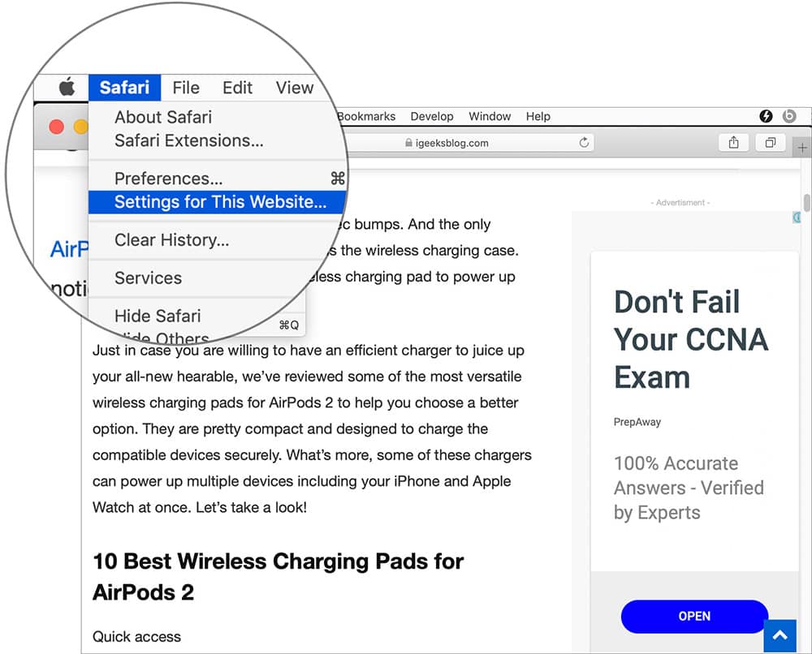Click the OPEN button in the ad
Image resolution: width=812 pixels, height=654 pixels.
694,617
